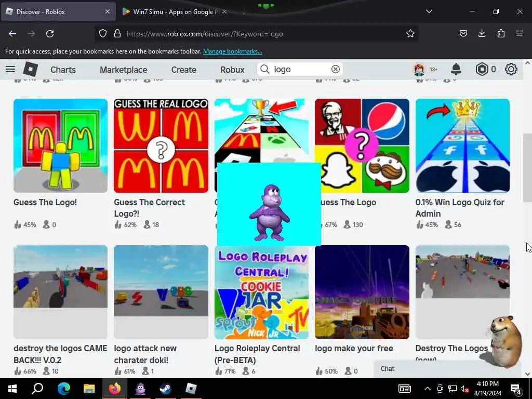Screen dimensions: 532x399
Task: Open Windows notification center
Action: pos(516,389)
